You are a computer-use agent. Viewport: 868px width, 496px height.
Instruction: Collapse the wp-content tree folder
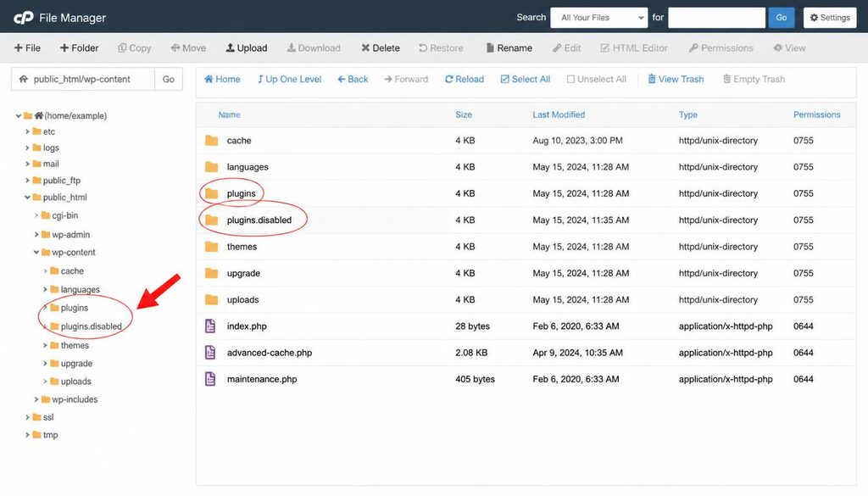(36, 253)
